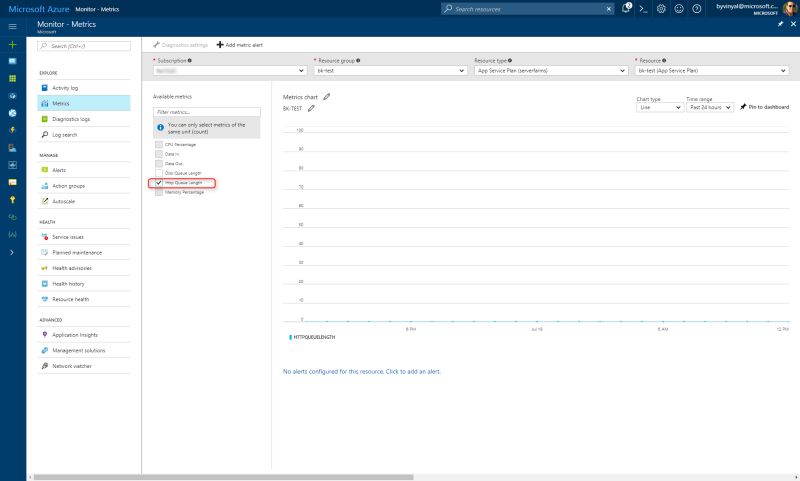Click Diagnostics settings toolbar button

coord(180,45)
